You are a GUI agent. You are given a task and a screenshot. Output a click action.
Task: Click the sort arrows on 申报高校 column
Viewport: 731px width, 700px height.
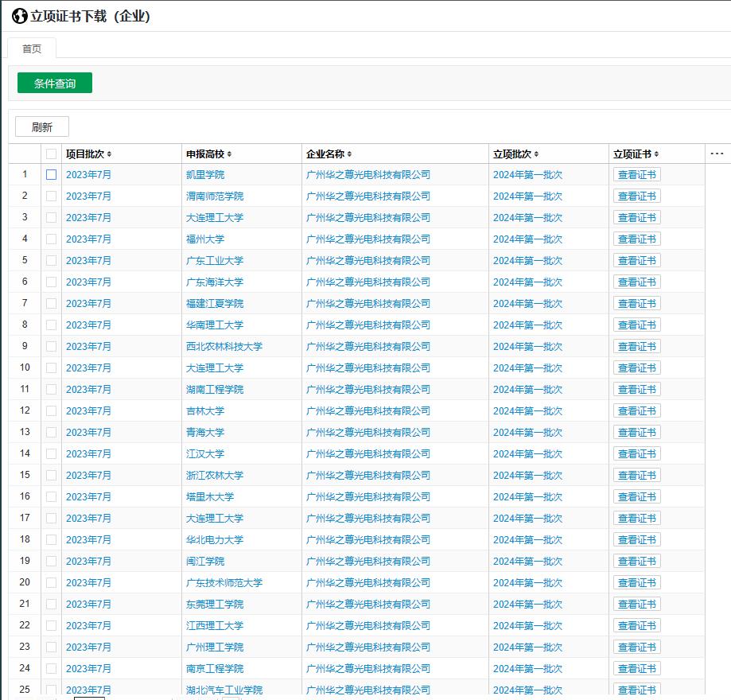tap(229, 154)
